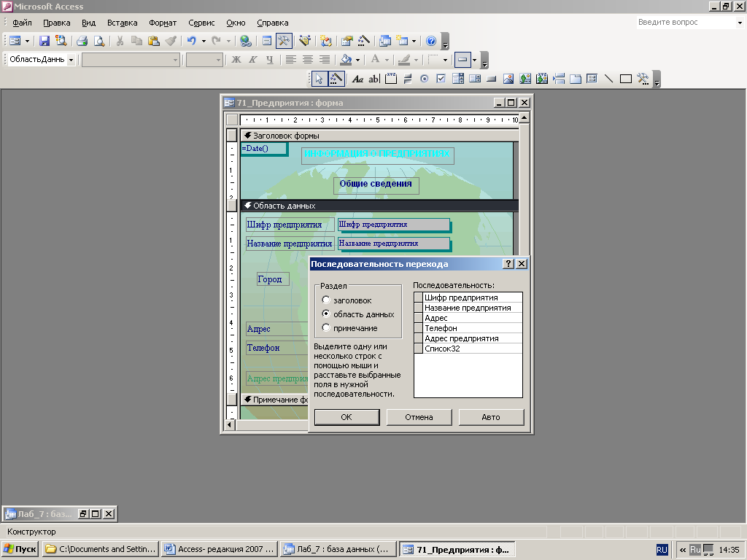Select the Combo Box tool in the toolbox
The width and height of the screenshot is (747, 560).
[x=458, y=79]
